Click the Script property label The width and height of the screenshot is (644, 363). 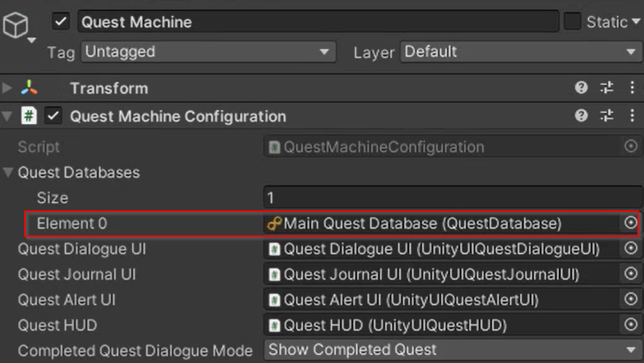39,147
